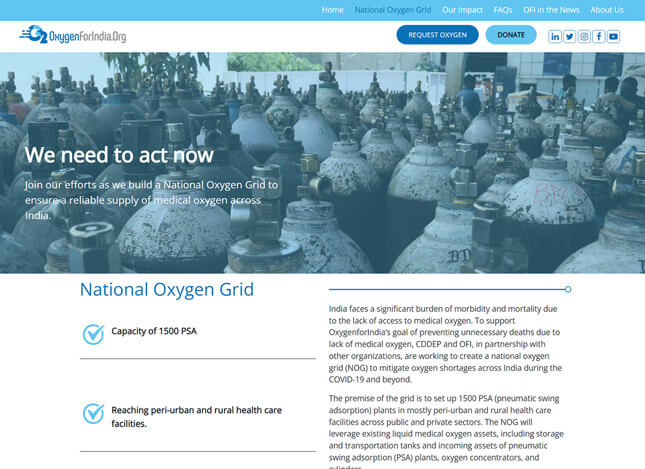Go to the Home menu item
This screenshot has height=469, width=645.
point(332,10)
